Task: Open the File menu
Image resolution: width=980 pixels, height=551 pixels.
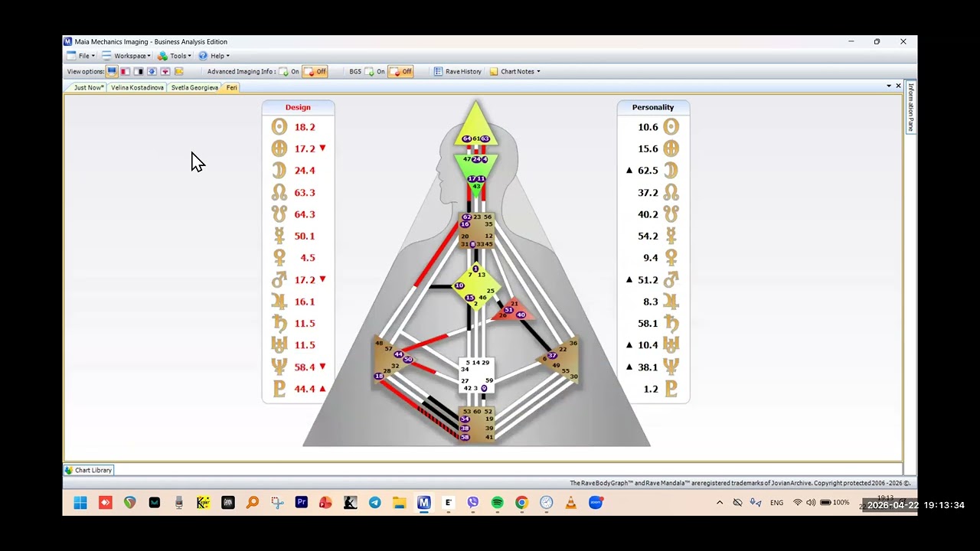Action: click(x=81, y=56)
